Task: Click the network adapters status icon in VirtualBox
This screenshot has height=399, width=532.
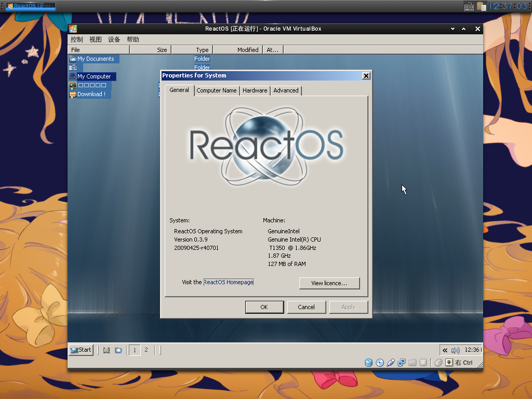Action: click(401, 362)
